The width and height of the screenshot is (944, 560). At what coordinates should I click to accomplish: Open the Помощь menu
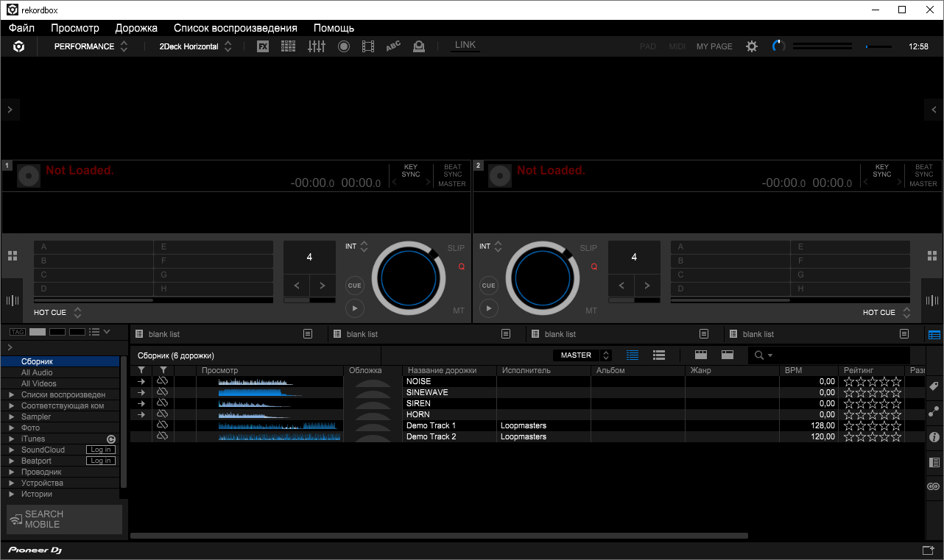pyautogui.click(x=334, y=28)
